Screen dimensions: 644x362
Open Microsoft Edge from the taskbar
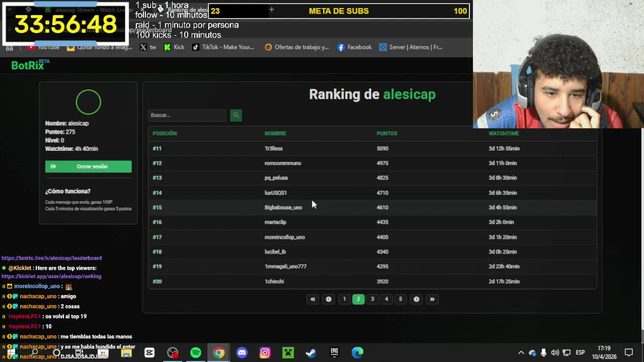(357, 352)
